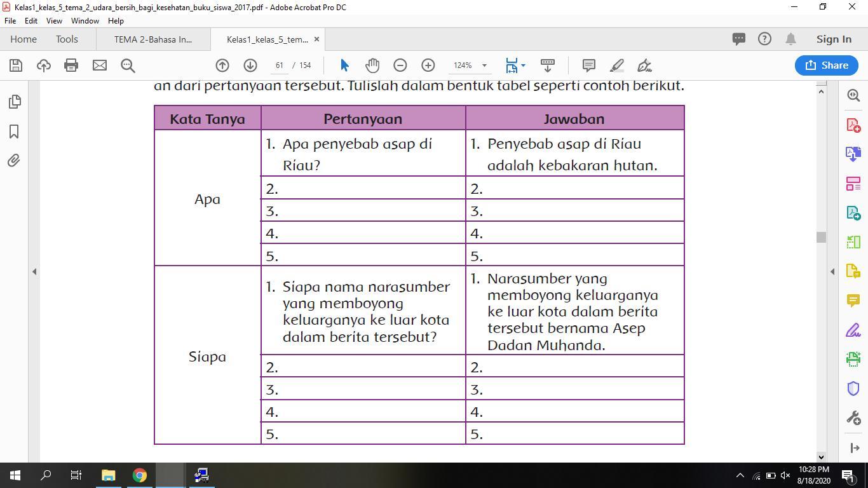Click the muted volume tray icon

pyautogui.click(x=785, y=475)
